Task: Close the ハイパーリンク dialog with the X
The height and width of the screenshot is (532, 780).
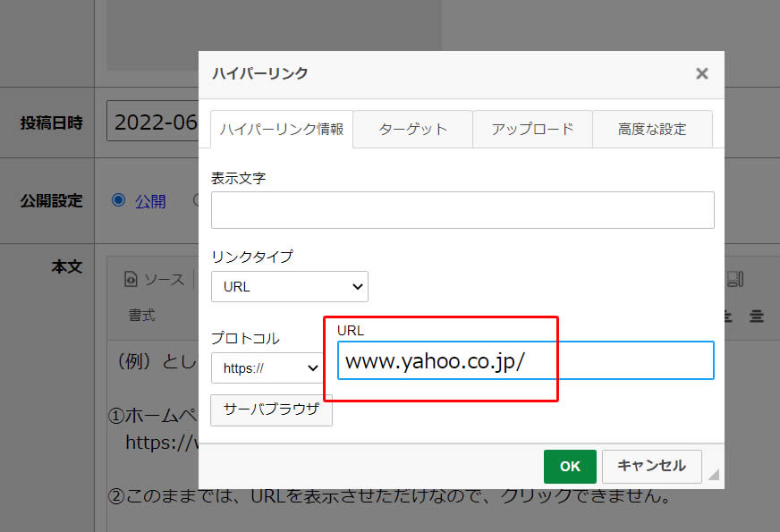Action: click(x=702, y=74)
